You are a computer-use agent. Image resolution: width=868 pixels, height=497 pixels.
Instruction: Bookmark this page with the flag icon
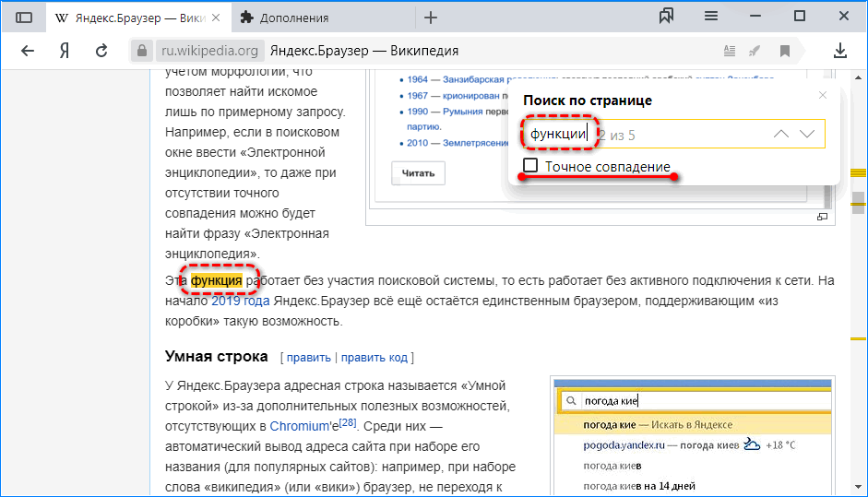(x=785, y=51)
